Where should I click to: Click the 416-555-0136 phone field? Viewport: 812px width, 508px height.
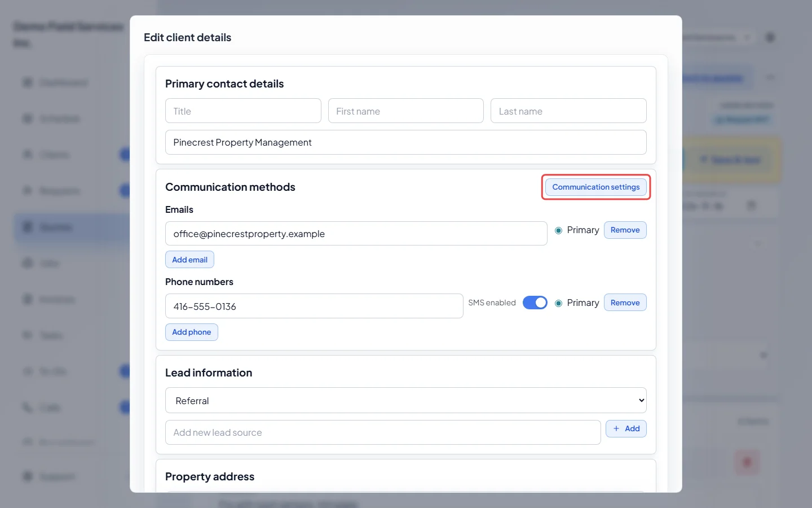[314, 306]
